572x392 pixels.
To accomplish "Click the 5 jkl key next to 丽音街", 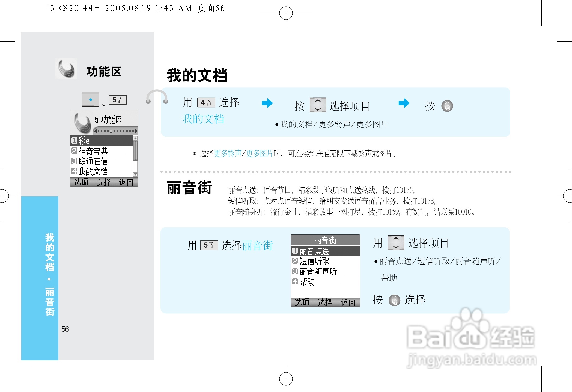I will coord(209,245).
